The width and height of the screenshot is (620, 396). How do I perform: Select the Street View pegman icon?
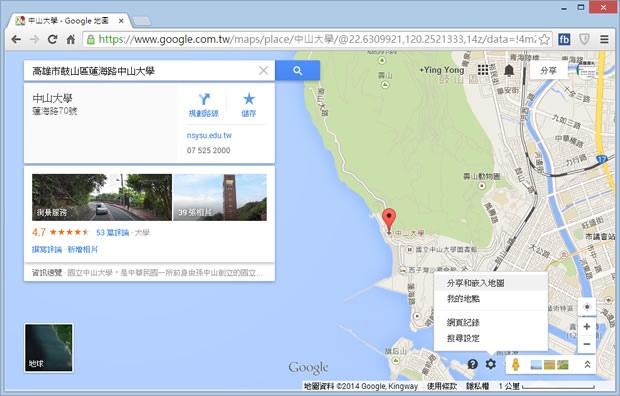516,364
